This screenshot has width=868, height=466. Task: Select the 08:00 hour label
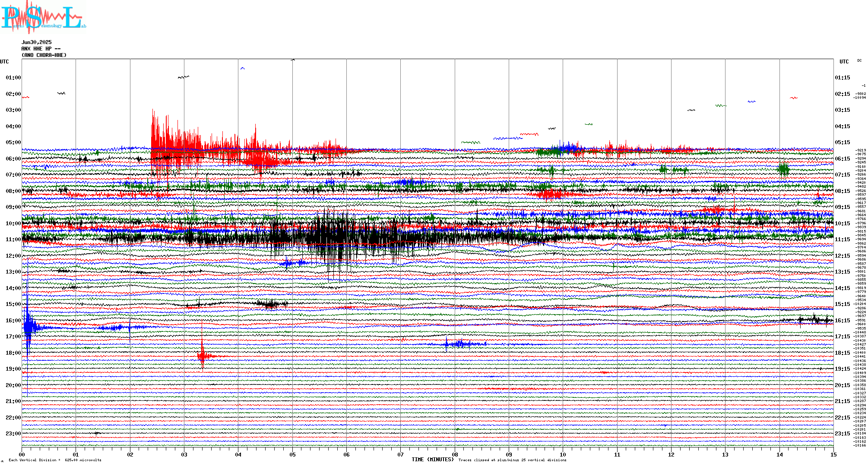[13, 191]
